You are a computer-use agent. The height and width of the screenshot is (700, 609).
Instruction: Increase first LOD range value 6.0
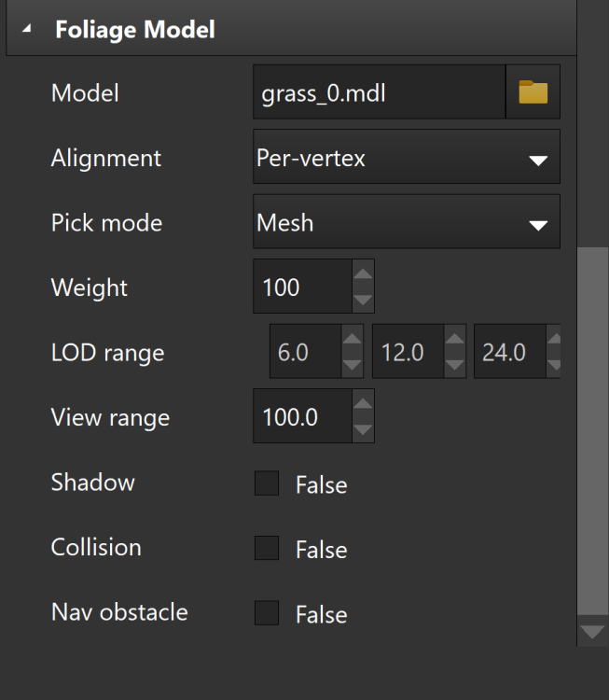tap(352, 340)
